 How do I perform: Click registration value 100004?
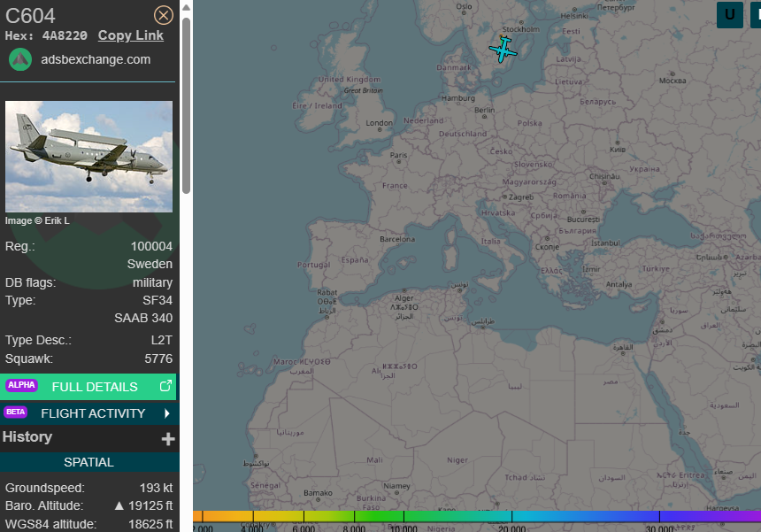(x=151, y=247)
